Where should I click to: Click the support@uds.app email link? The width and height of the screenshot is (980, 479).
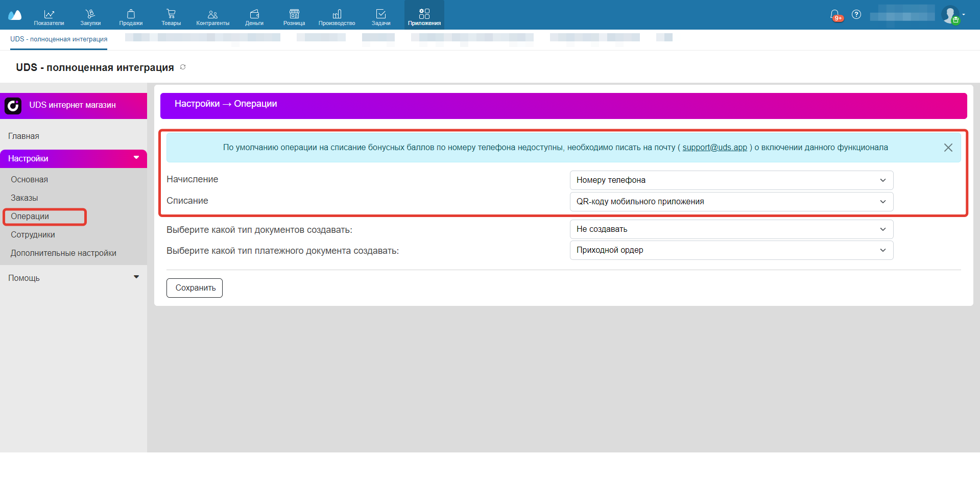click(714, 148)
